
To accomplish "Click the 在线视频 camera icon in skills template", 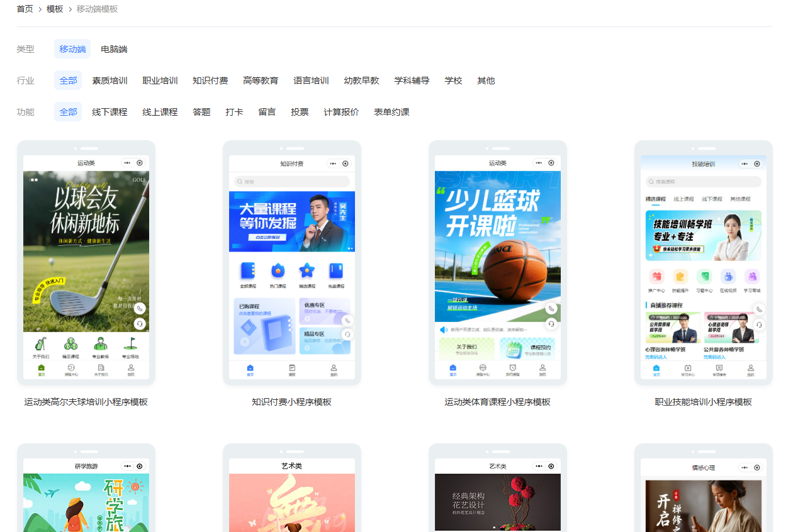I will (x=728, y=277).
